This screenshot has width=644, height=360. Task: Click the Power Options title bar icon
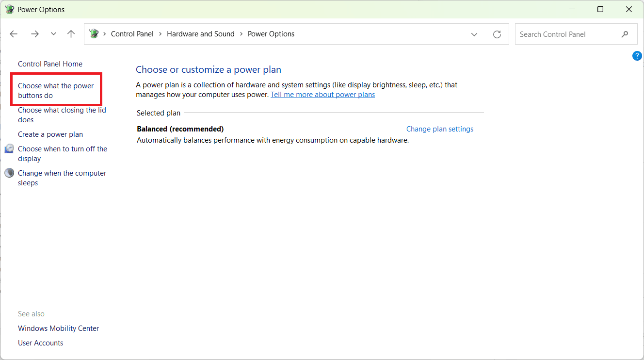(10, 9)
